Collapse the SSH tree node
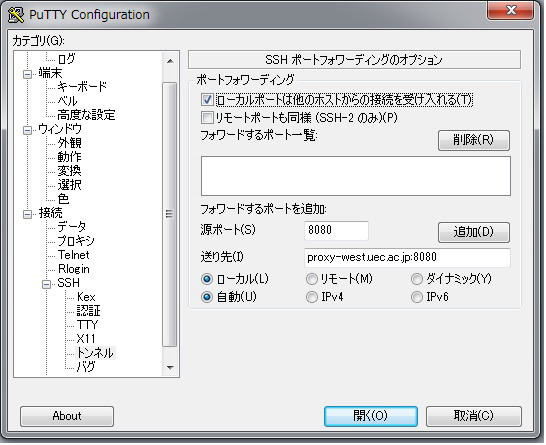Viewport: 546px width, 445px height. click(x=46, y=284)
